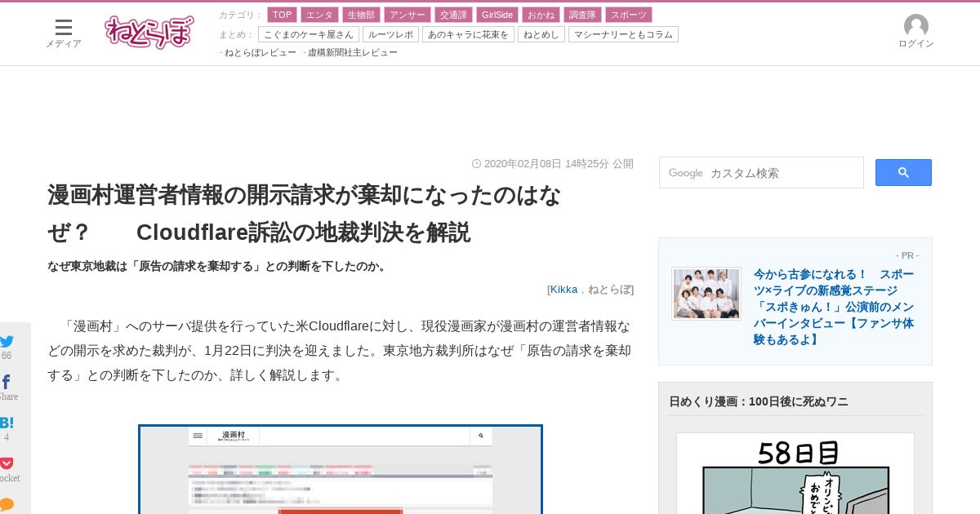Open the メディア hamburger menu
The height and width of the screenshot is (514, 980).
click(x=63, y=33)
